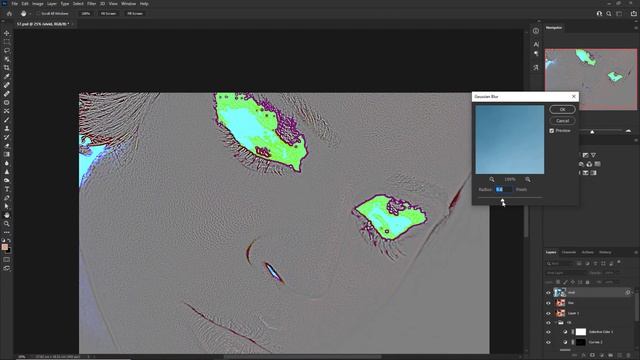This screenshot has height=360, width=640.
Task: Toggle the Preview checkbox in Gaussian Blur
Action: [x=552, y=131]
